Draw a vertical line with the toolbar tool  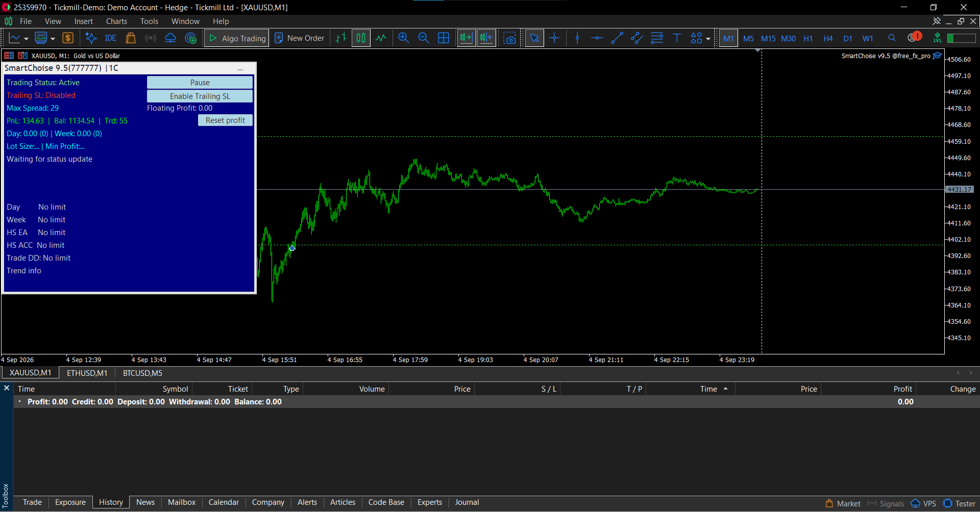(577, 38)
